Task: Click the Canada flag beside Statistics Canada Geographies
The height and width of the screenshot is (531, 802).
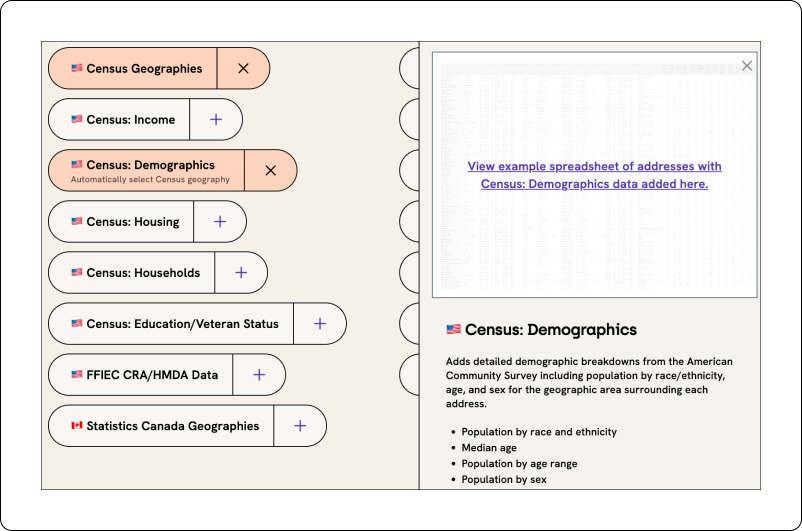Action: click(77, 426)
